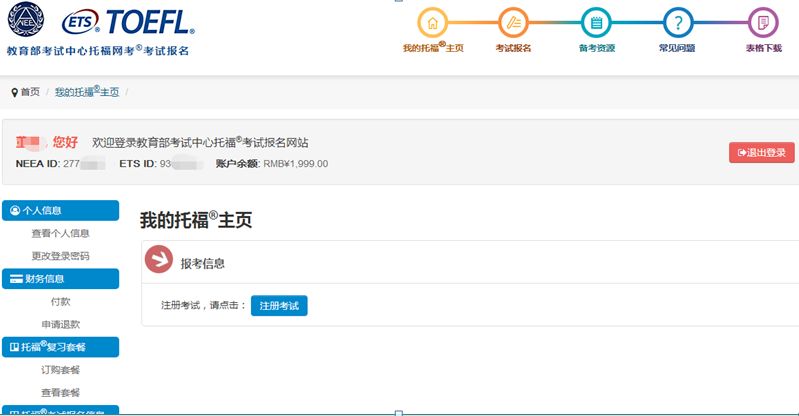Click the 考试报名 pencil circle icon
This screenshot has height=416, width=799.
513,23
